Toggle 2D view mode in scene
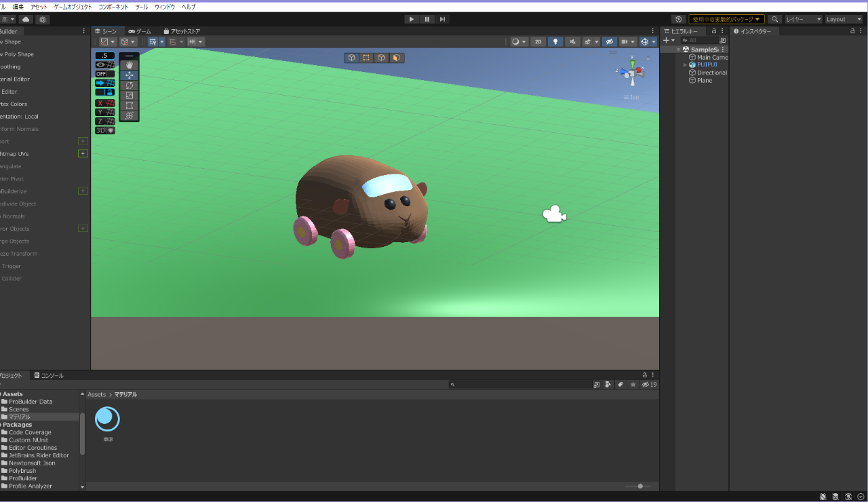This screenshot has width=868, height=502. (x=538, y=42)
